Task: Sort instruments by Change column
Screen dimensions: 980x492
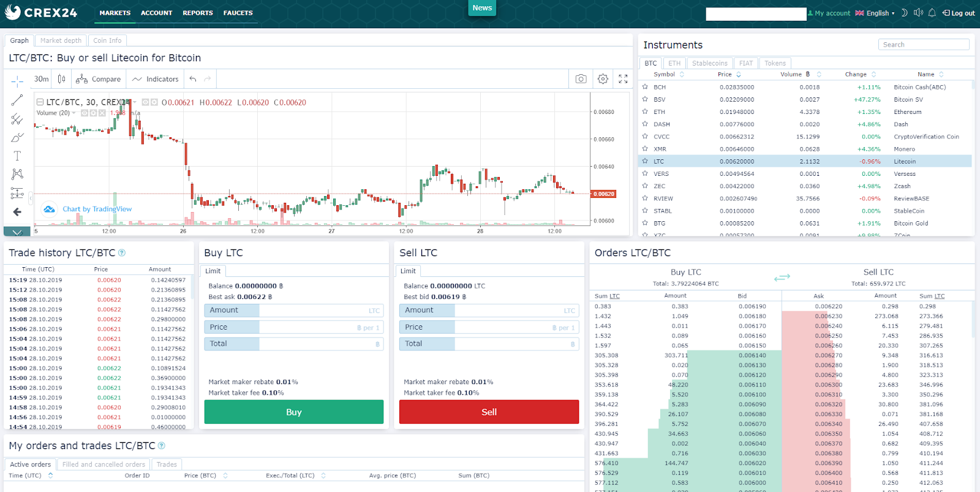Action: (x=861, y=74)
